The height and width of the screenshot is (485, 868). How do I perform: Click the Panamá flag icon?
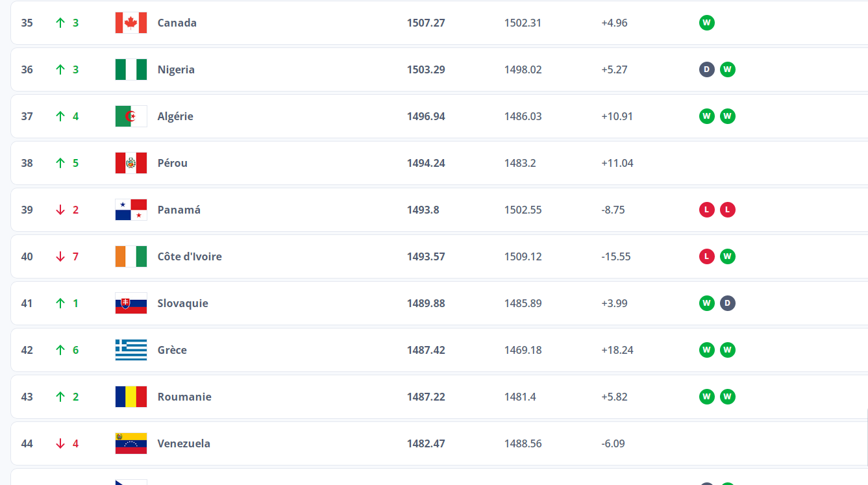pos(131,210)
